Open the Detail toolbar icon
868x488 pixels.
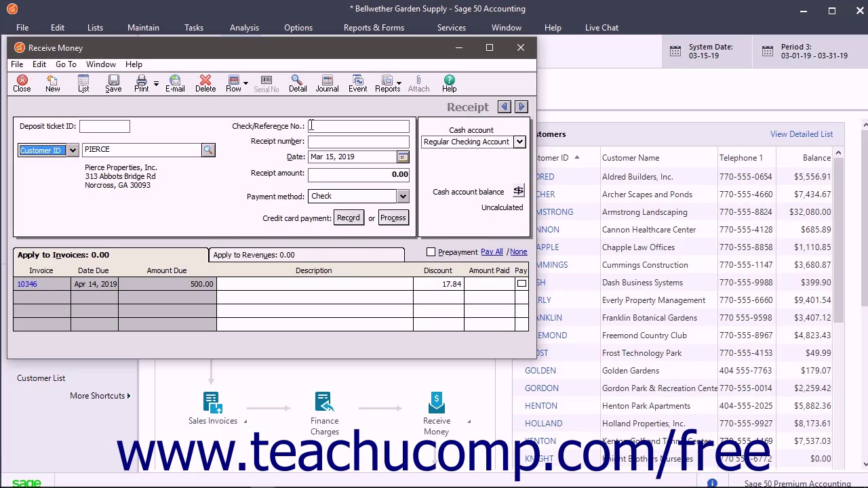(298, 83)
